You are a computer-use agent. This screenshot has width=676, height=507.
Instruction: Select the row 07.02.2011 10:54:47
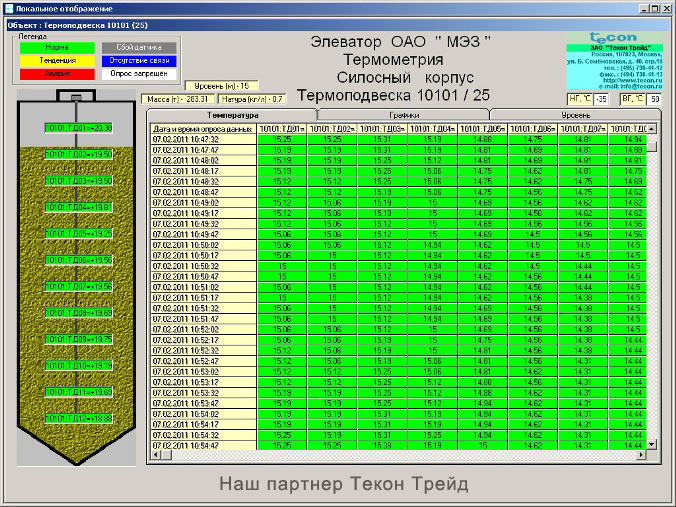[x=398, y=445]
